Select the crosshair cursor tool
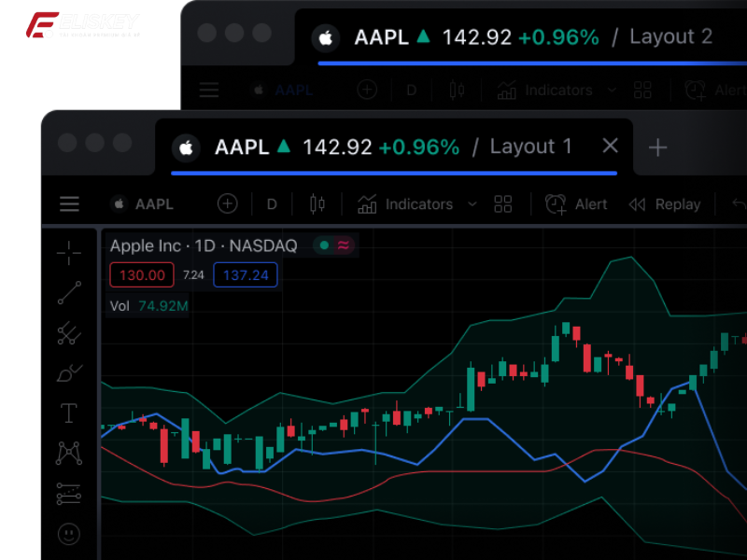The height and width of the screenshot is (560, 747). coord(68,253)
